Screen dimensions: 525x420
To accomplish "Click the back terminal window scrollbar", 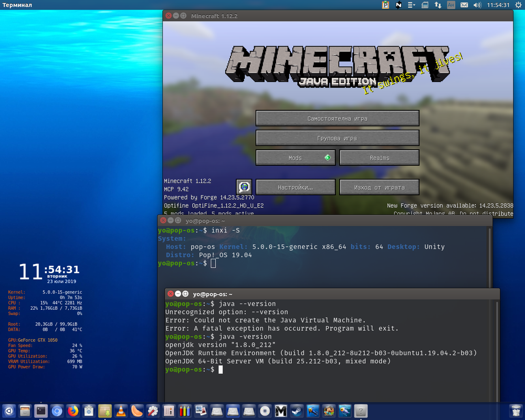I will click(x=489, y=257).
